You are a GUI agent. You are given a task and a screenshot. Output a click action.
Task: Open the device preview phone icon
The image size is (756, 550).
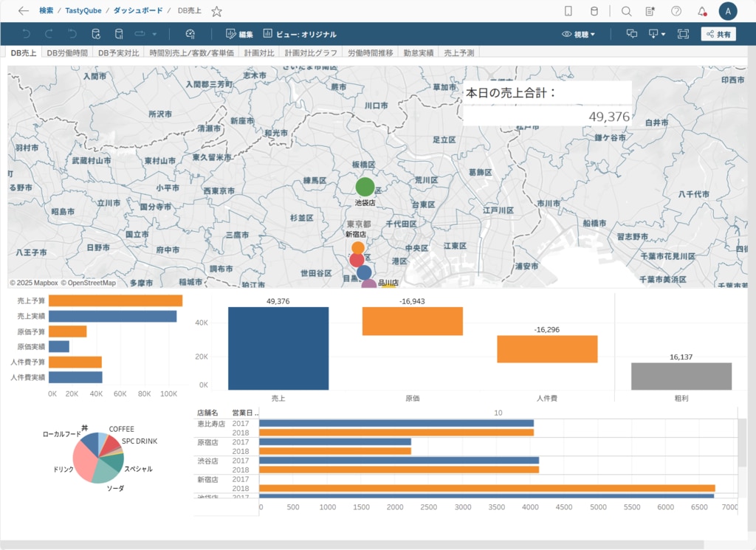click(x=568, y=11)
